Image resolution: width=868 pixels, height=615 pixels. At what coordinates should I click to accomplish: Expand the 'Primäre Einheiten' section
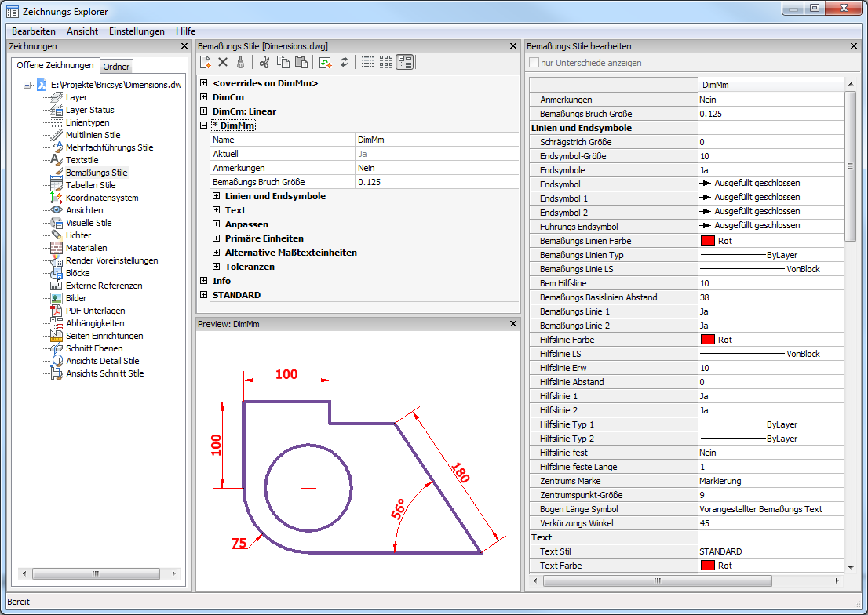point(217,238)
